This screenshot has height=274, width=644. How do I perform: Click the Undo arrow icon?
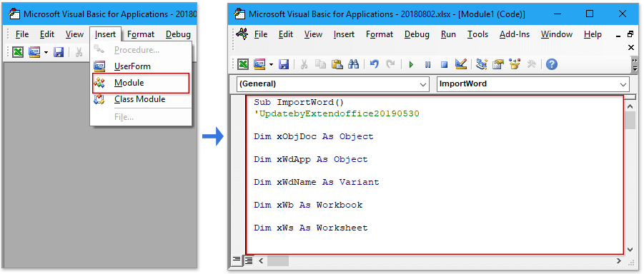coord(374,64)
